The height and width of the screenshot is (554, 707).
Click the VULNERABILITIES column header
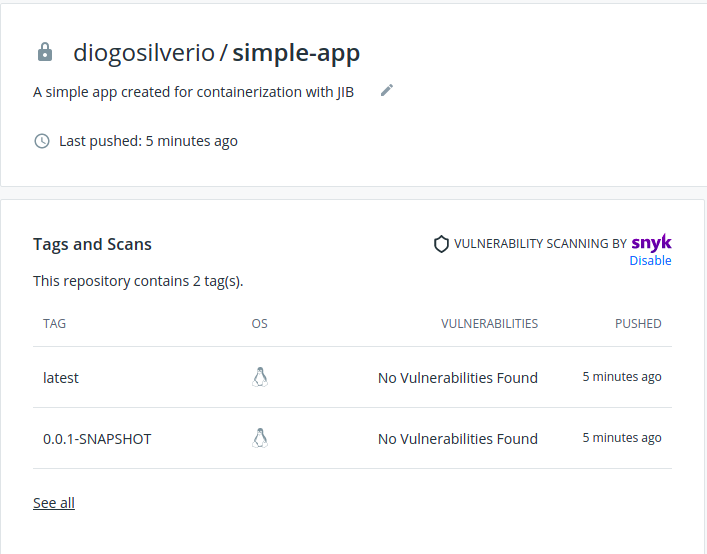pyautogui.click(x=489, y=324)
